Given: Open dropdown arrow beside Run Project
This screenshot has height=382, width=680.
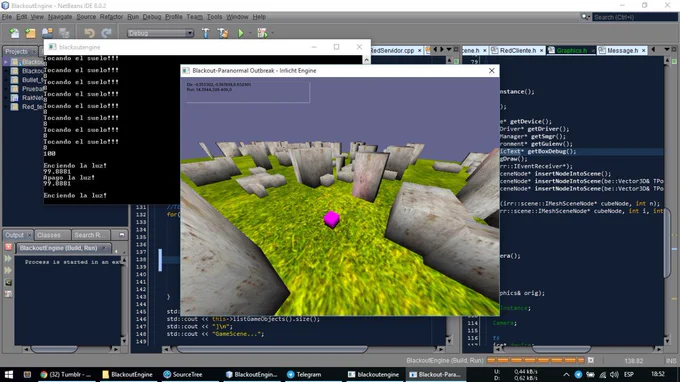Looking at the screenshot, I should click(x=250, y=33).
